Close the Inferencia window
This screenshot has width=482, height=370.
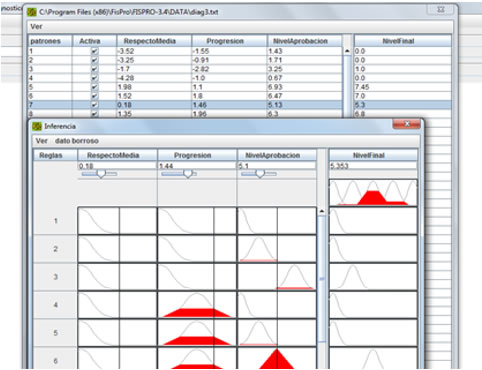tap(406, 124)
